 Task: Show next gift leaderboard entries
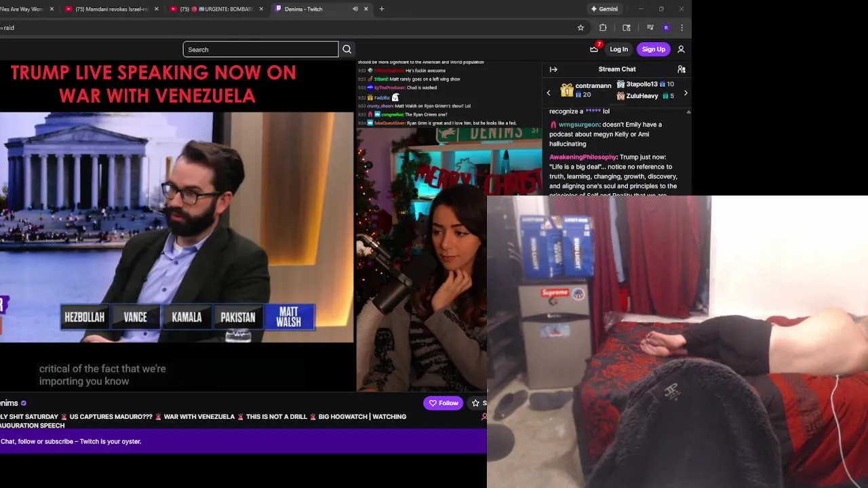click(x=686, y=93)
